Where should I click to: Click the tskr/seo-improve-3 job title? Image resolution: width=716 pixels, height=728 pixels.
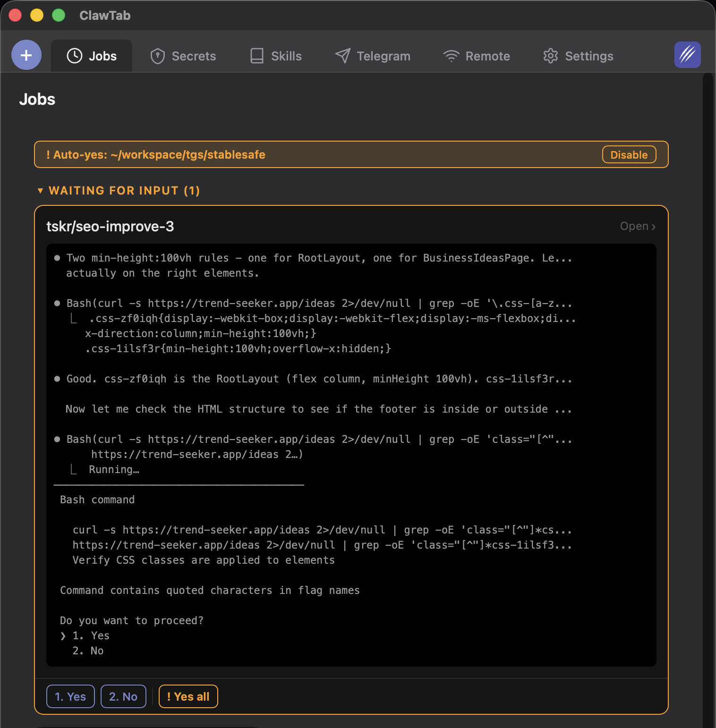tap(110, 226)
